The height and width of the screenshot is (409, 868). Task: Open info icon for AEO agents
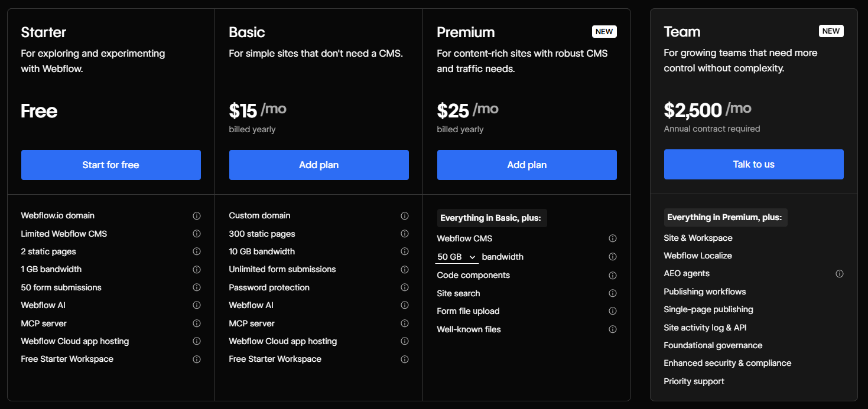(x=840, y=274)
